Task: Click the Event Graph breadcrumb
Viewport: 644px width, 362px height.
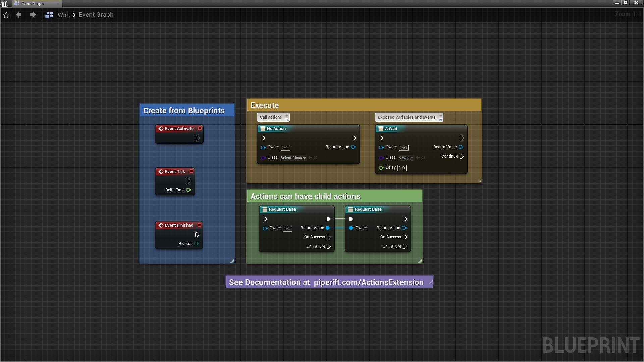Action: pos(96,15)
